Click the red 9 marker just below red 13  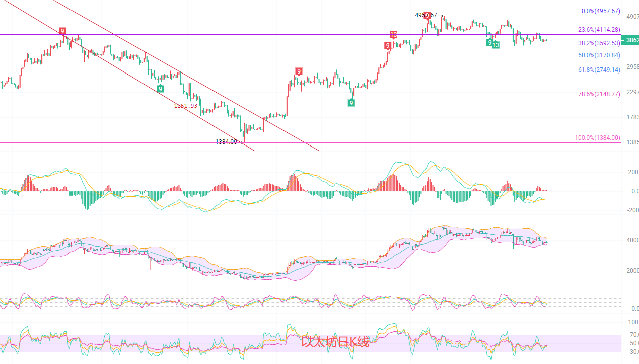click(388, 46)
